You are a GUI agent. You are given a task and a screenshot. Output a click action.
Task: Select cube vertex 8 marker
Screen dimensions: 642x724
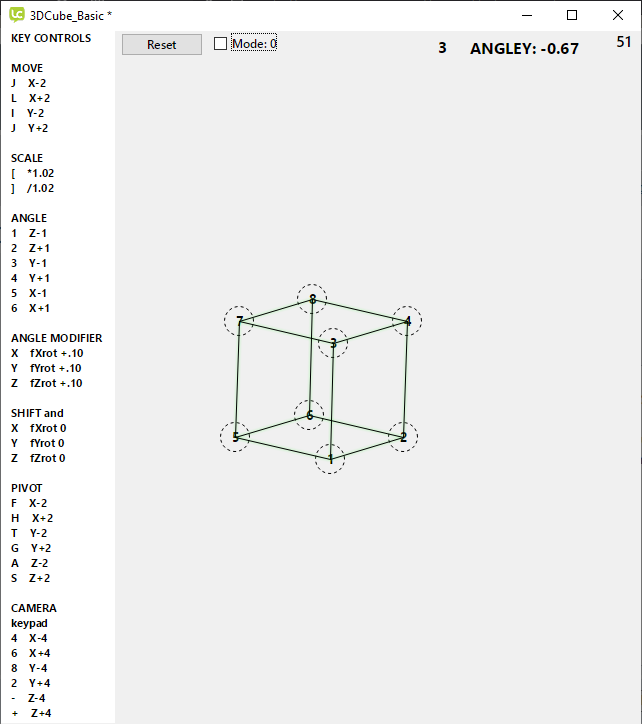pyautogui.click(x=312, y=298)
